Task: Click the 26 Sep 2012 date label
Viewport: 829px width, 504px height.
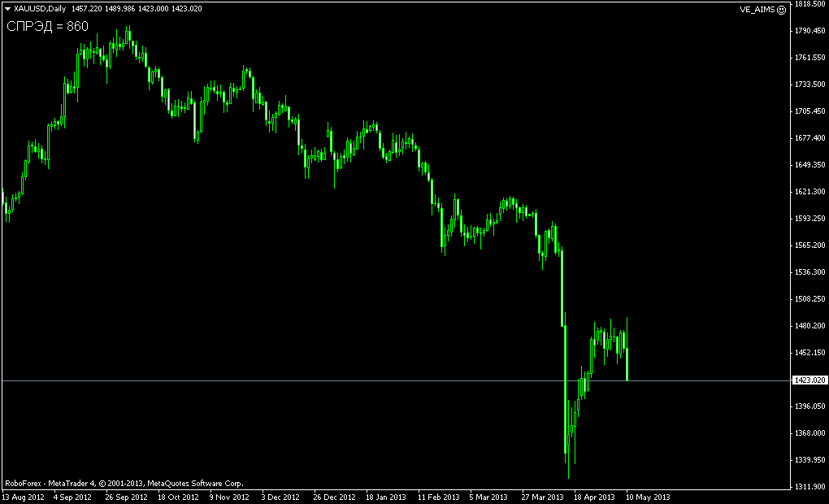Action: click(x=126, y=497)
